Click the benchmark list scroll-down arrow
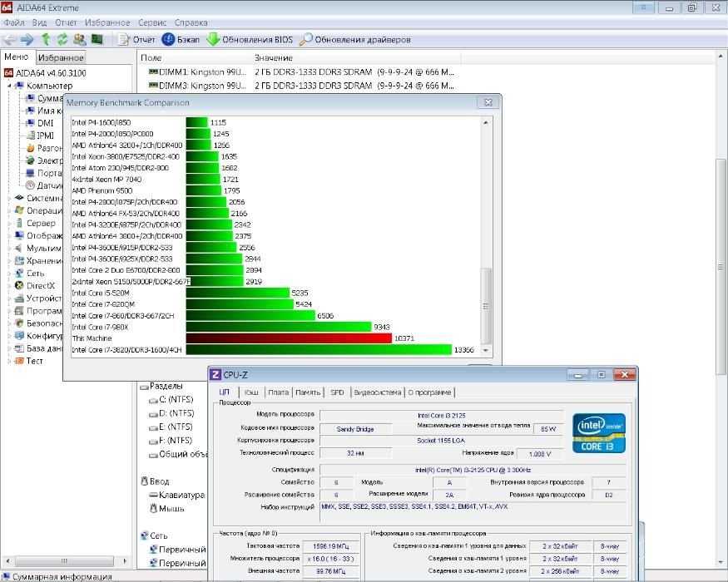Screen dimensions: 728x582 pyautogui.click(x=486, y=350)
